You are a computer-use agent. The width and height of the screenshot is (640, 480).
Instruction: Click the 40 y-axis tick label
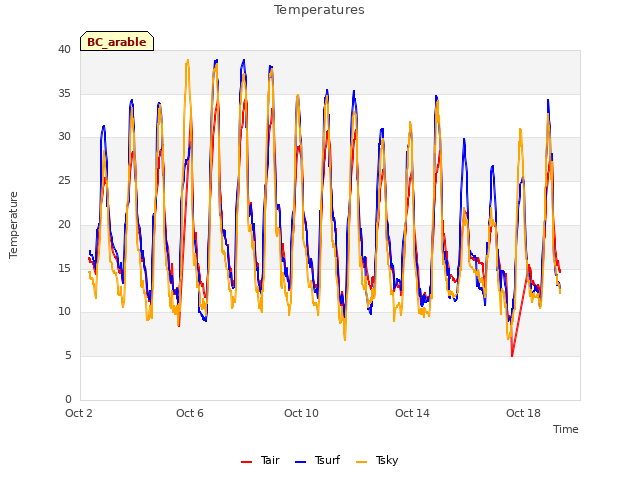pyautogui.click(x=64, y=50)
